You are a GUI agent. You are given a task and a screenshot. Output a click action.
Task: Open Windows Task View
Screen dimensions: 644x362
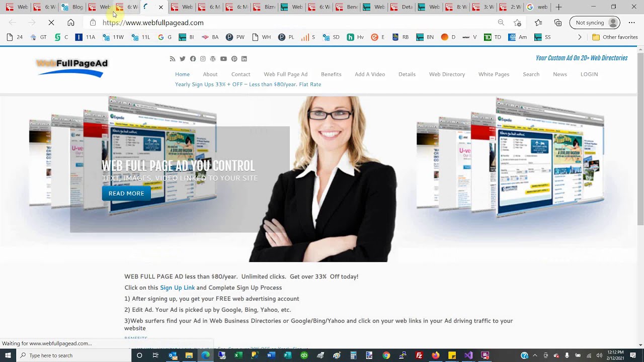(x=155, y=355)
